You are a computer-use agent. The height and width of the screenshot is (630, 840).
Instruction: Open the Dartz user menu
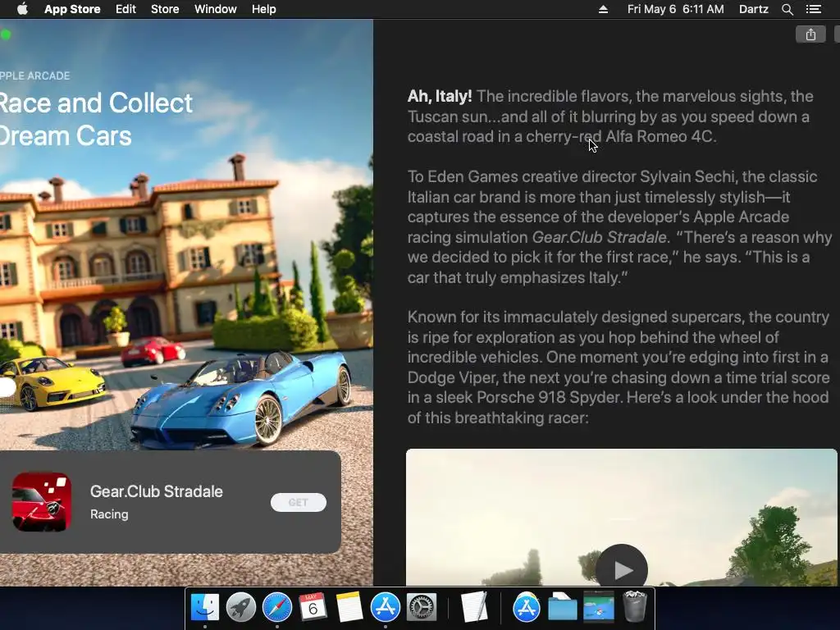pos(753,9)
